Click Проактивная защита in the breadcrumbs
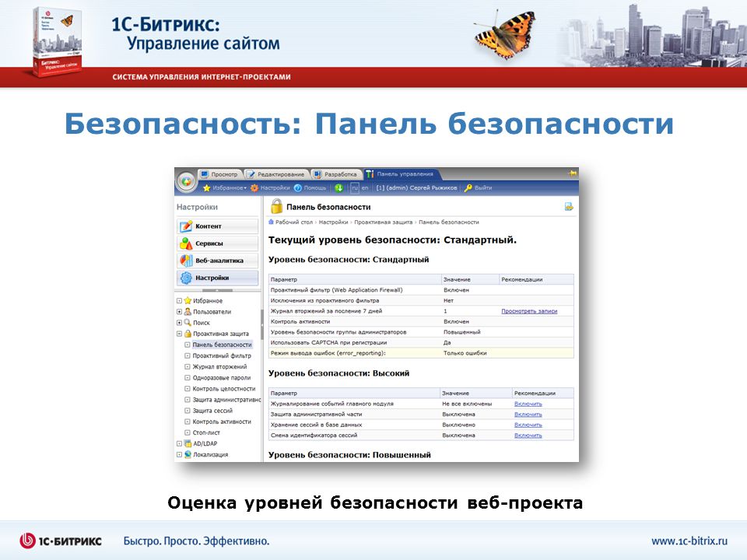This screenshot has width=747, height=560. (x=384, y=222)
